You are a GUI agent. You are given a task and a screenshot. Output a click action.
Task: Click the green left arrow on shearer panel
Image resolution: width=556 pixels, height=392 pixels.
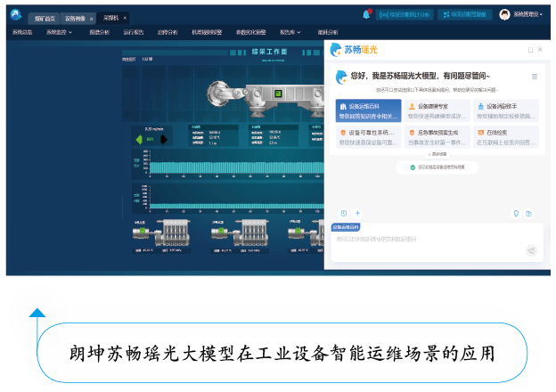138,139
